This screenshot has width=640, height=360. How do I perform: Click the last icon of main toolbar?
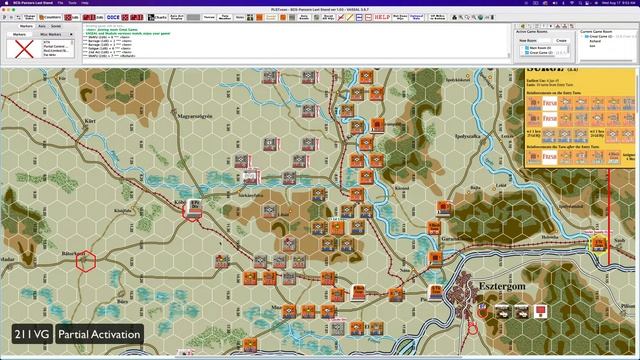pos(493,17)
